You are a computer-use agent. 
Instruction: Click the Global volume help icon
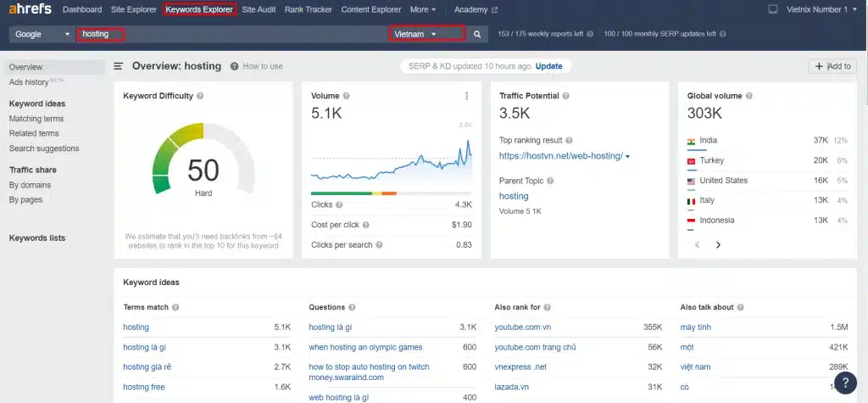(726, 97)
